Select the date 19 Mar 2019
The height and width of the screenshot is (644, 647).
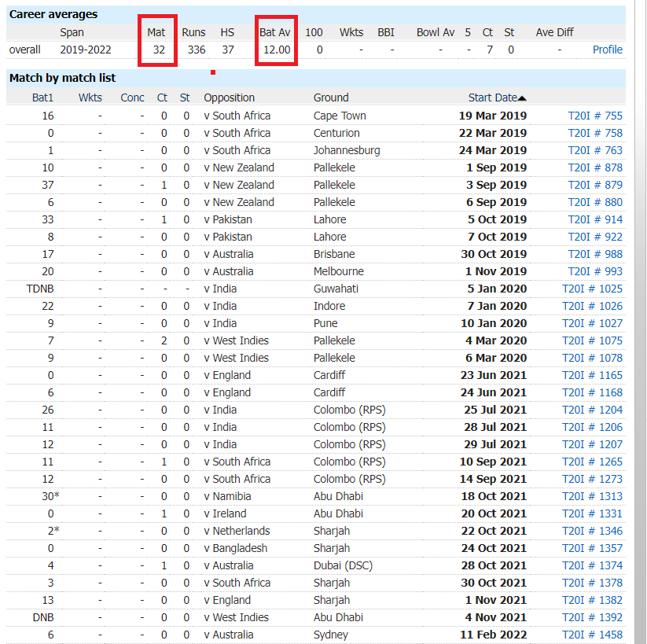pos(493,116)
